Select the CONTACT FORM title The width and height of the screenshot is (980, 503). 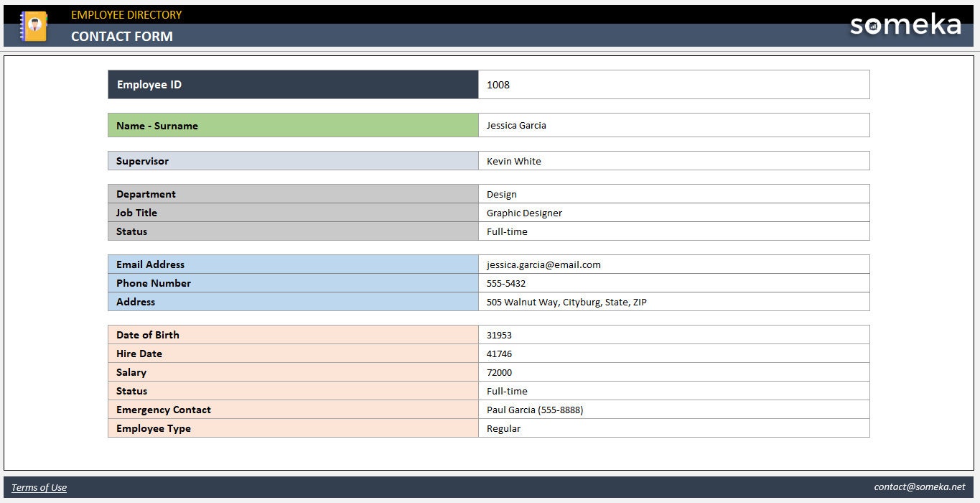[121, 36]
